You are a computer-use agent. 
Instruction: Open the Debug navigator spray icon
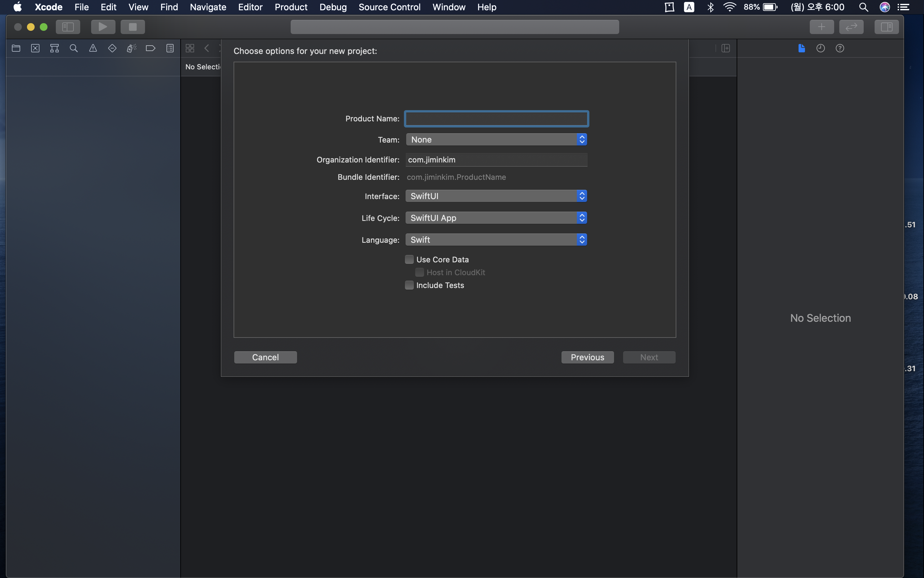[x=131, y=48]
